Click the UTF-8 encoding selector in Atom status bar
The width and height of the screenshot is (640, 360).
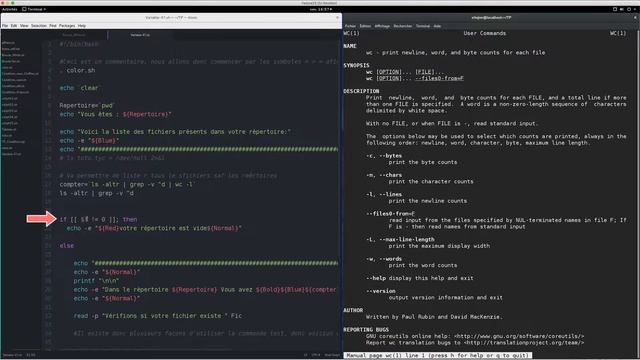point(316,355)
